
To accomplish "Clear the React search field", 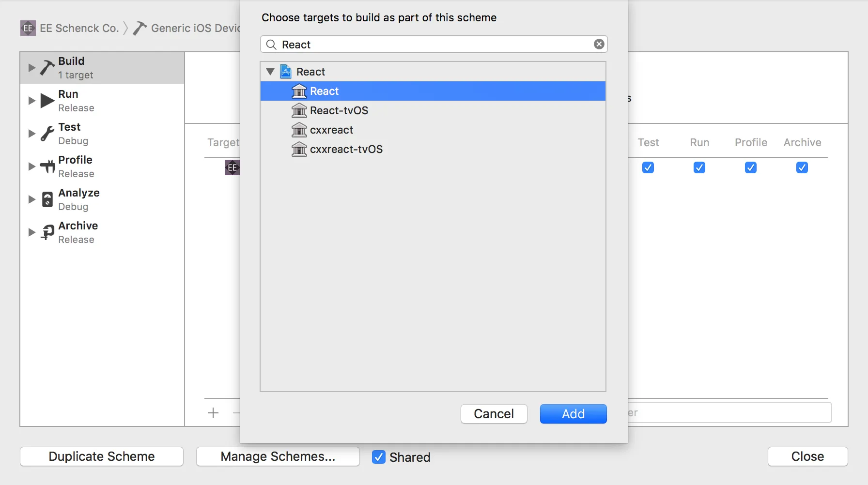I will tap(599, 44).
